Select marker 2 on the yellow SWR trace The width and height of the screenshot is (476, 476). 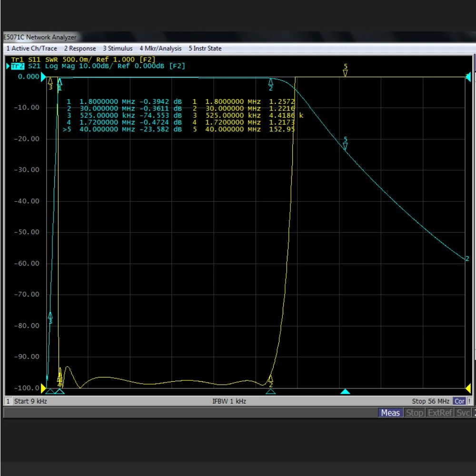(270, 381)
